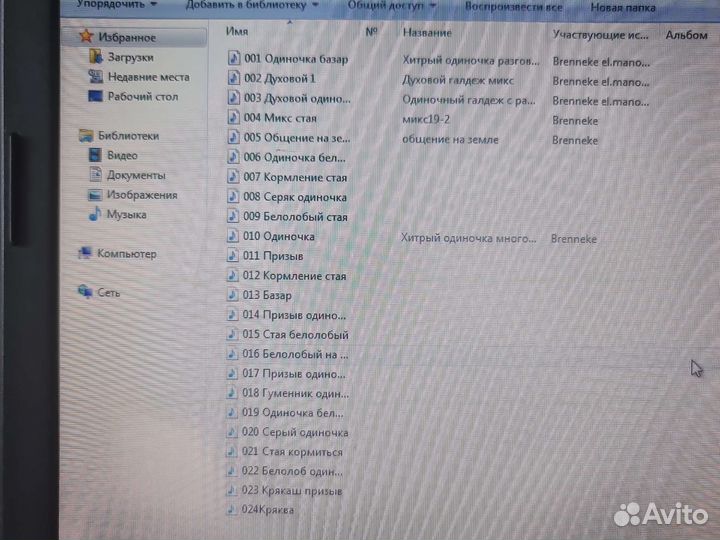Select the audio file 013 Базар
The image size is (720, 540).
pos(267,295)
